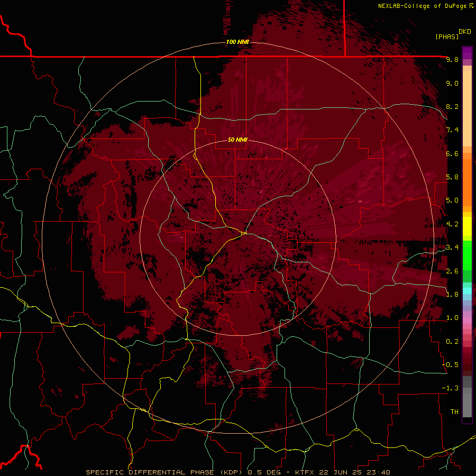Click the radar site center where highways meet

[244, 233]
